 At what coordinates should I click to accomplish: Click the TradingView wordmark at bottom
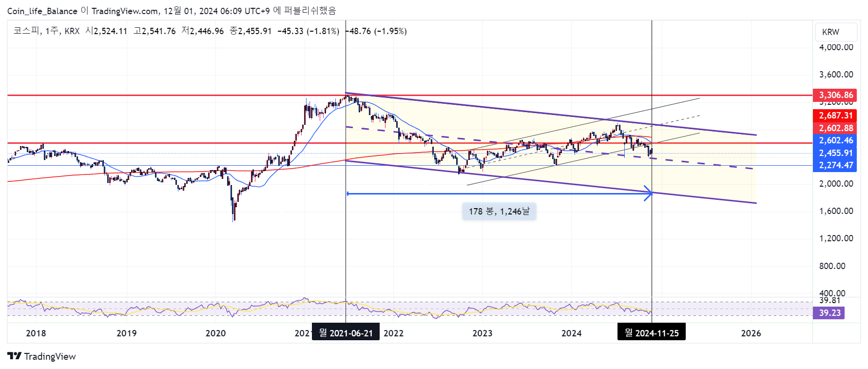tap(50, 356)
